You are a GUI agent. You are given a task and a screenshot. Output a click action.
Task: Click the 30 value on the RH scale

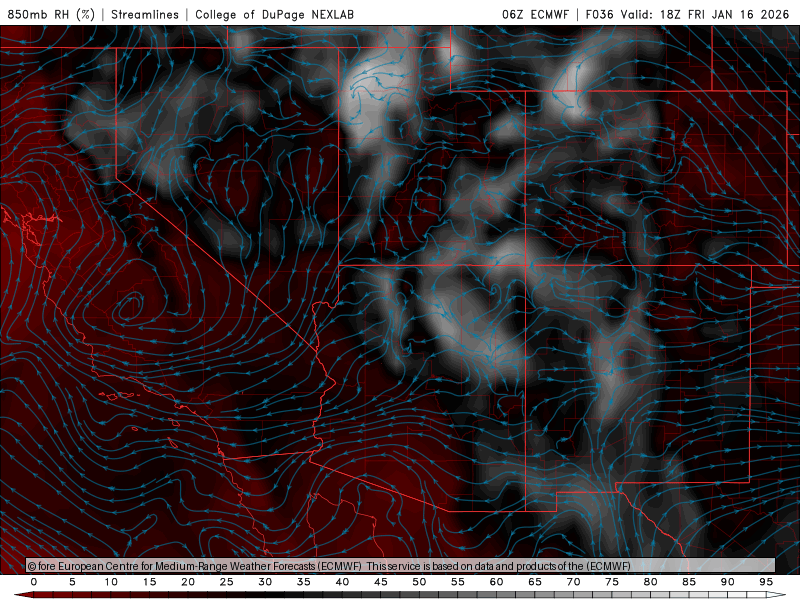(265, 582)
